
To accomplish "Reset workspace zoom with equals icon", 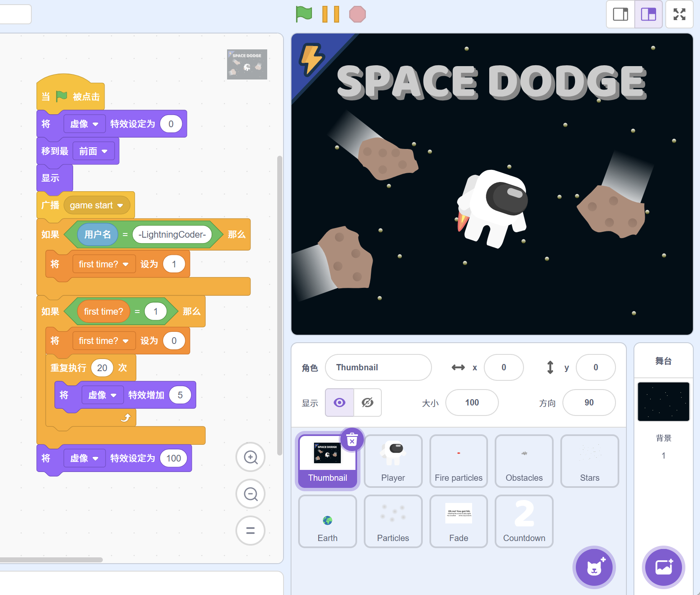I will 250,531.
